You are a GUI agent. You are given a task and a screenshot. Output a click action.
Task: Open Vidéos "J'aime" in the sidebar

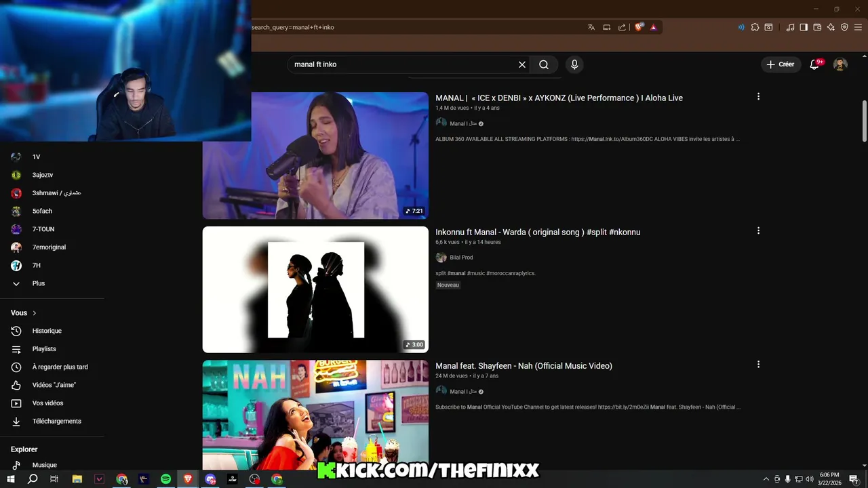52,385
